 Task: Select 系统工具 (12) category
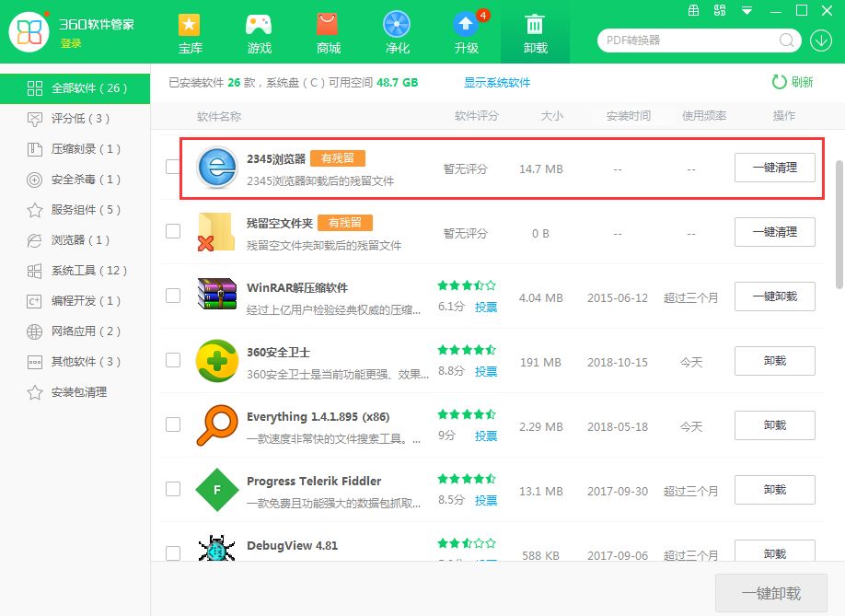(x=75, y=271)
